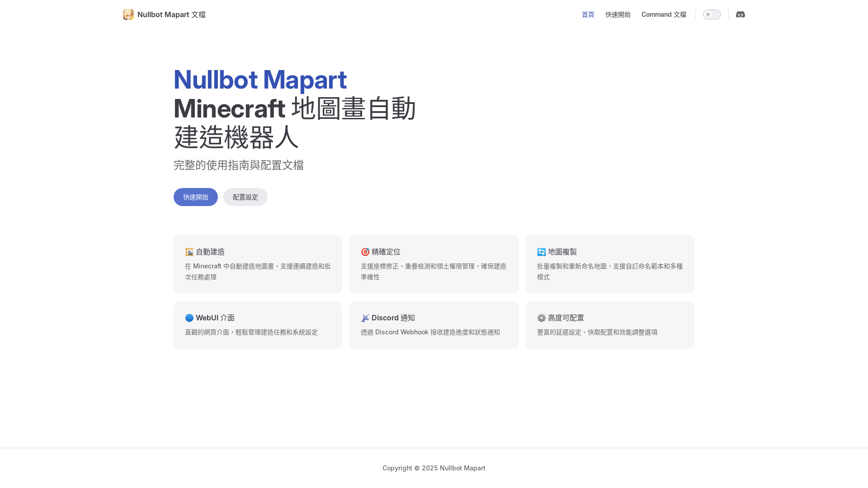Click the Discord Webhook description text
Screen dimensions: 868x488
click(430, 332)
